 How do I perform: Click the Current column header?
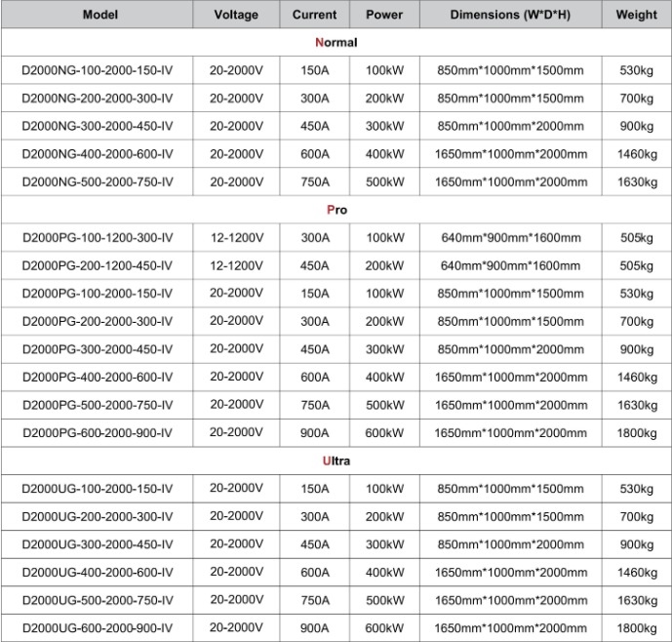314,15
